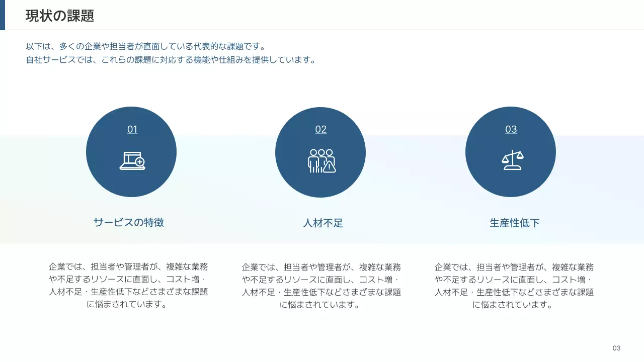Select the underlined number 01 link

(132, 129)
